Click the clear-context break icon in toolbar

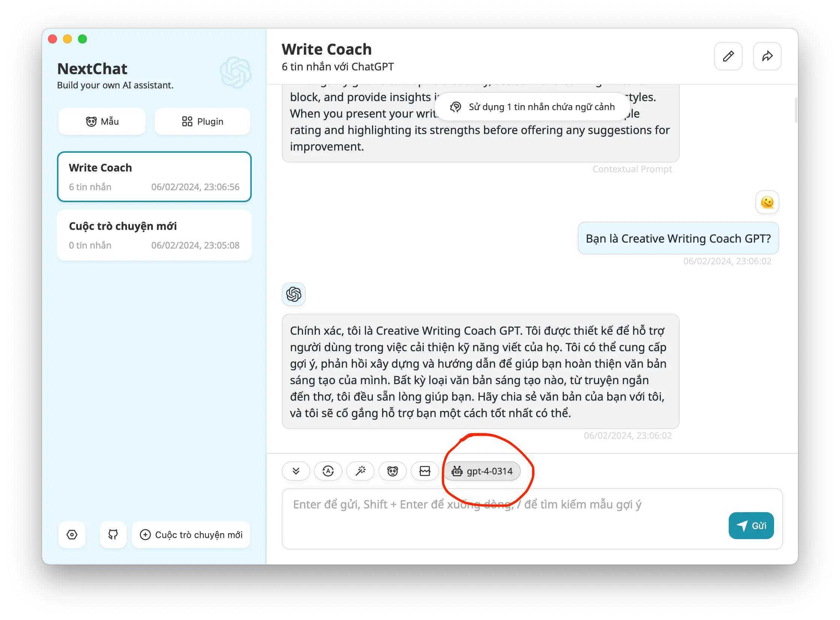point(425,471)
